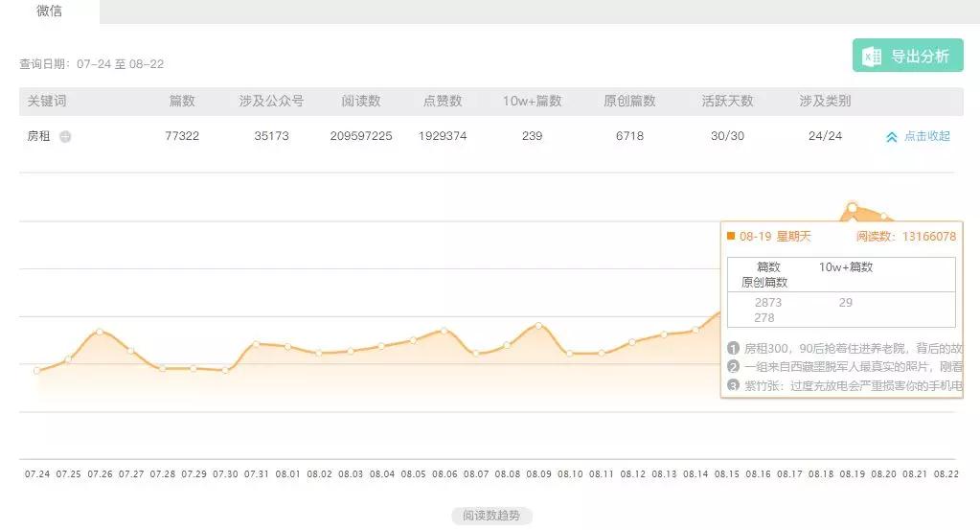Click the 查询日期 07-24 至 08-22 text
The image size is (980, 530).
point(91,64)
